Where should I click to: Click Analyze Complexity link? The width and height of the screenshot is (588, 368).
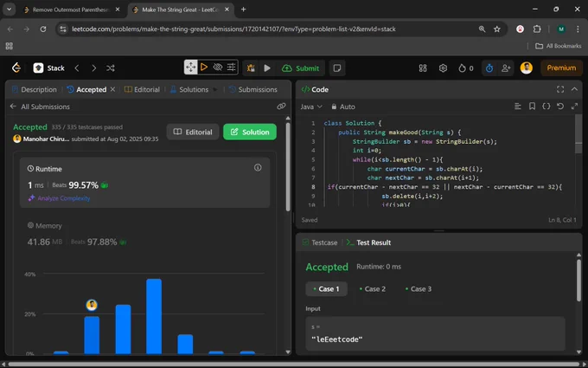click(60, 198)
